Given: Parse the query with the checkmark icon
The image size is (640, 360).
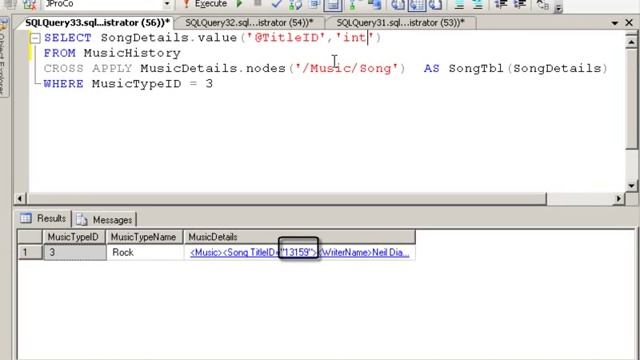Looking at the screenshot, I should 276,4.
